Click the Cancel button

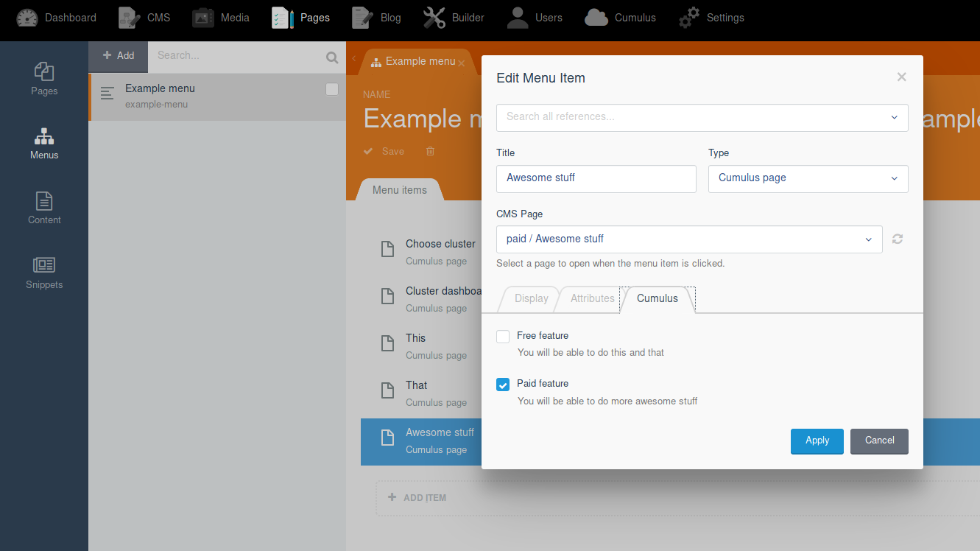click(x=879, y=441)
